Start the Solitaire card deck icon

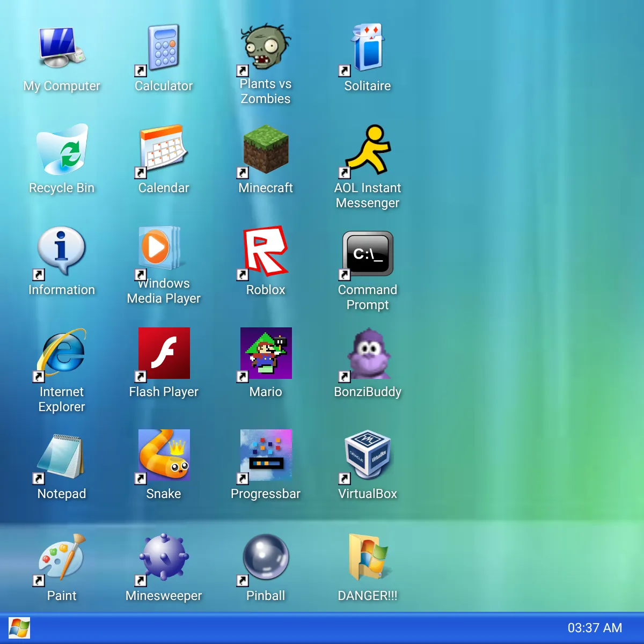(x=368, y=47)
